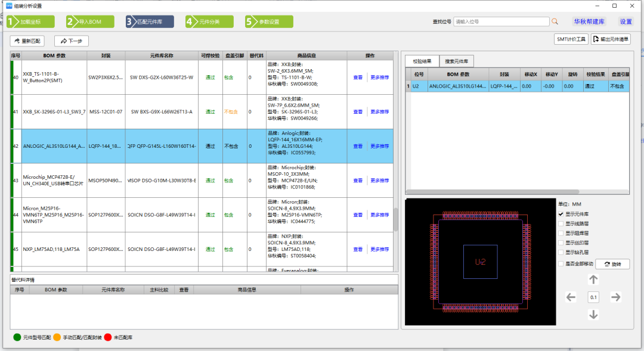644x351 pixels.
Task: Click 更多推荐 link for row 42
Action: tap(379, 146)
